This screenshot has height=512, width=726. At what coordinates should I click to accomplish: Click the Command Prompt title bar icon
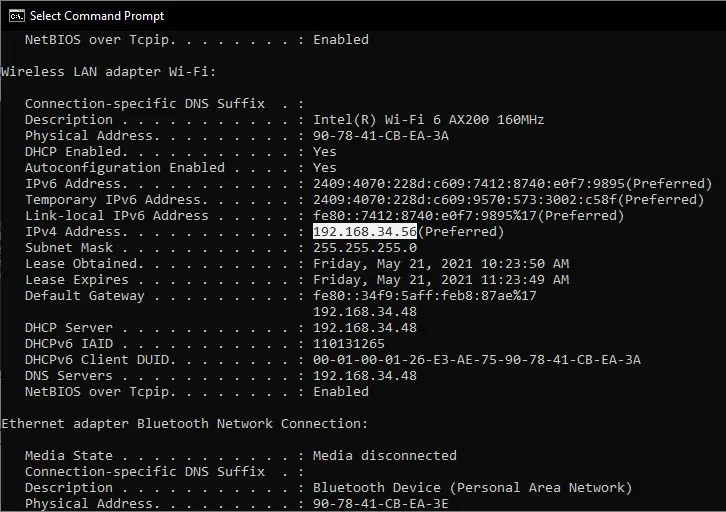click(x=15, y=15)
